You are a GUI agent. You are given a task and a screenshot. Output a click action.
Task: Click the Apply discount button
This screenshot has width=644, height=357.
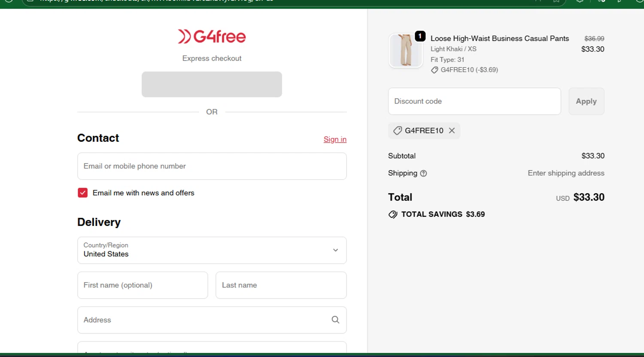coord(586,101)
